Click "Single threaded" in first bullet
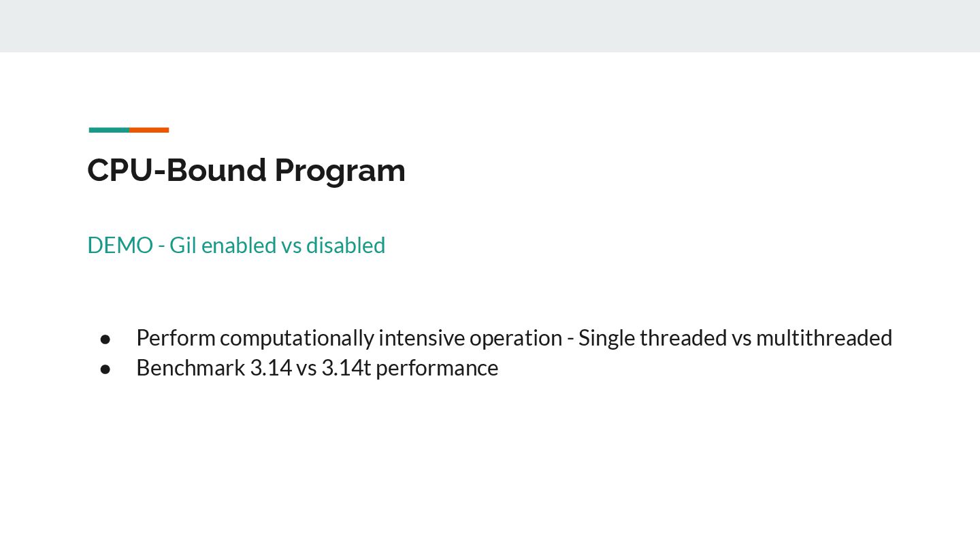The image size is (980, 551). click(x=653, y=337)
